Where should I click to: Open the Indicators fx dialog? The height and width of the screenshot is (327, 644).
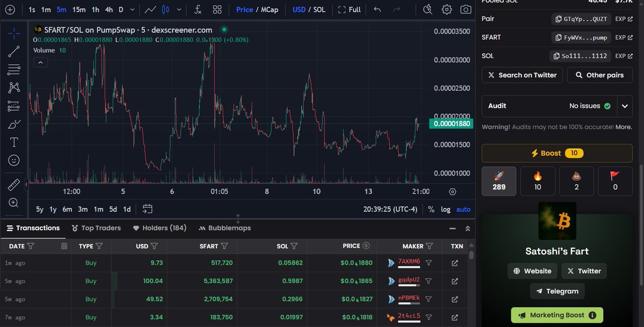coord(197,9)
